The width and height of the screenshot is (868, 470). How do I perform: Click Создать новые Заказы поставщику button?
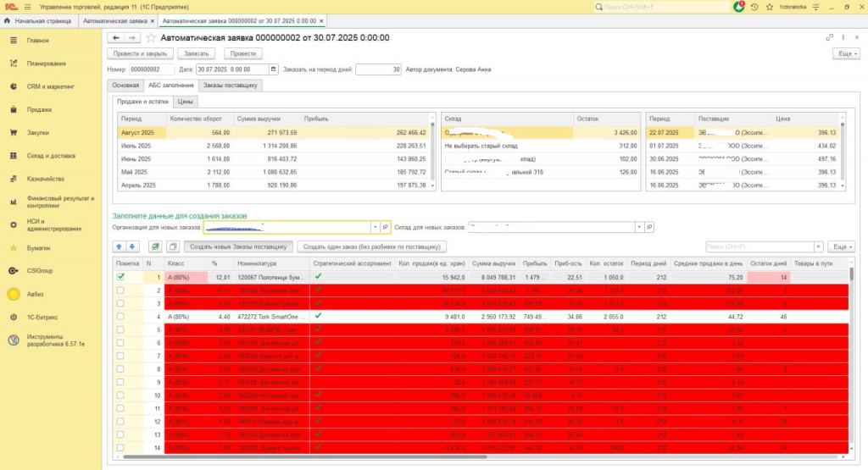(238, 246)
